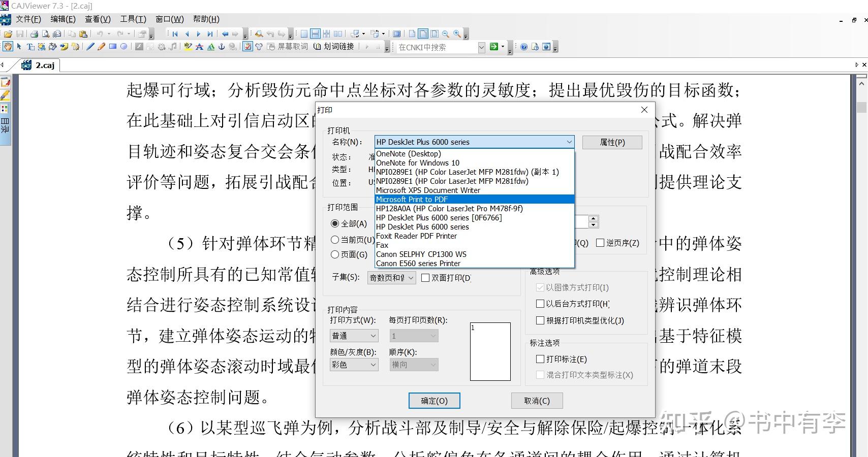
Task: Check the 打印标注(E) option
Action: point(541,359)
